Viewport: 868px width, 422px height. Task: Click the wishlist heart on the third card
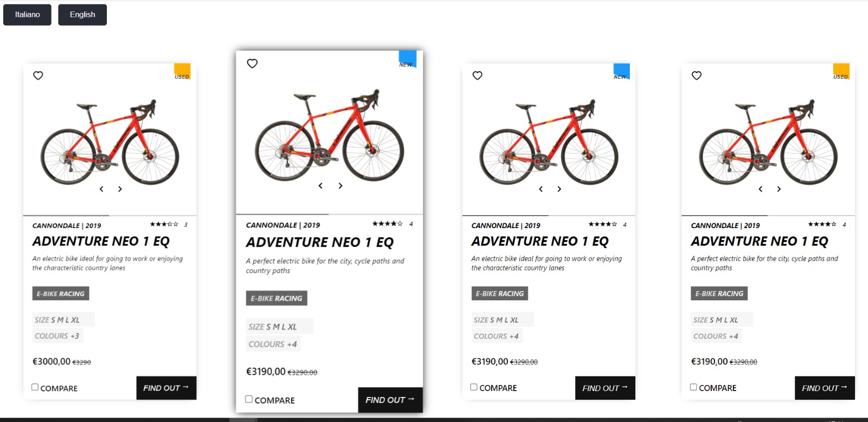click(x=477, y=75)
